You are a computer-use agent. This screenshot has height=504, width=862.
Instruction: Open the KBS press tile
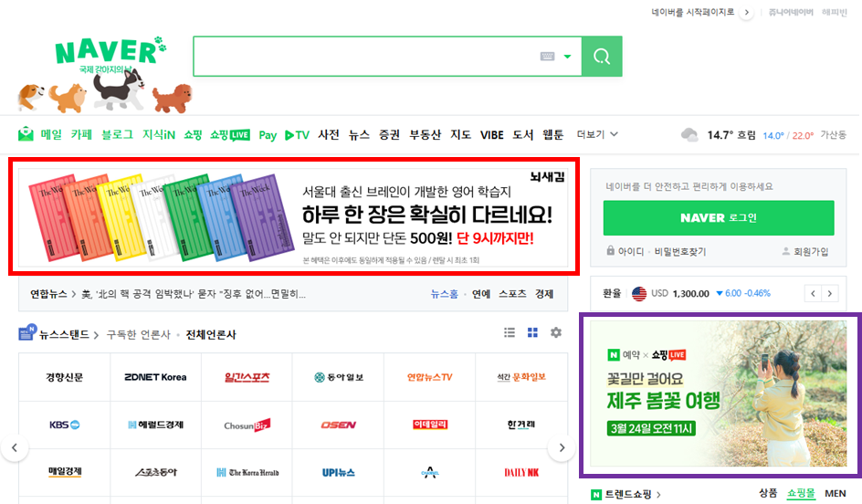click(x=64, y=425)
